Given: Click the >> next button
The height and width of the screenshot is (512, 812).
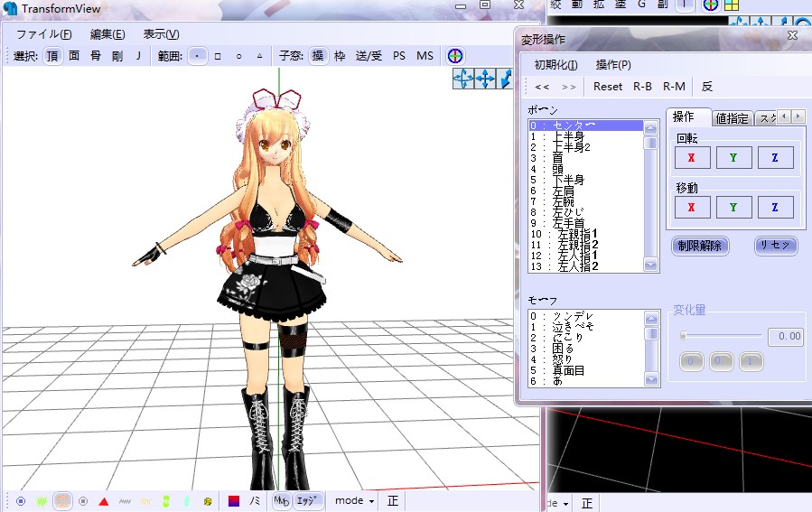Looking at the screenshot, I should (569, 87).
